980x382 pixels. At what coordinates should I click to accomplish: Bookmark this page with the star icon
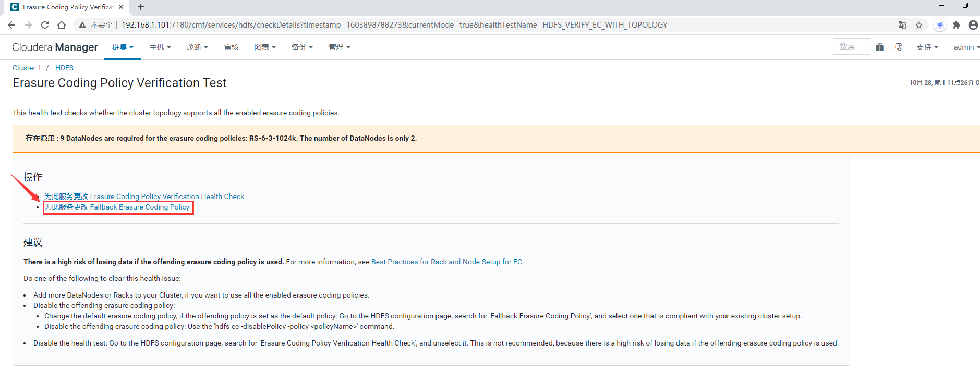pos(919,25)
